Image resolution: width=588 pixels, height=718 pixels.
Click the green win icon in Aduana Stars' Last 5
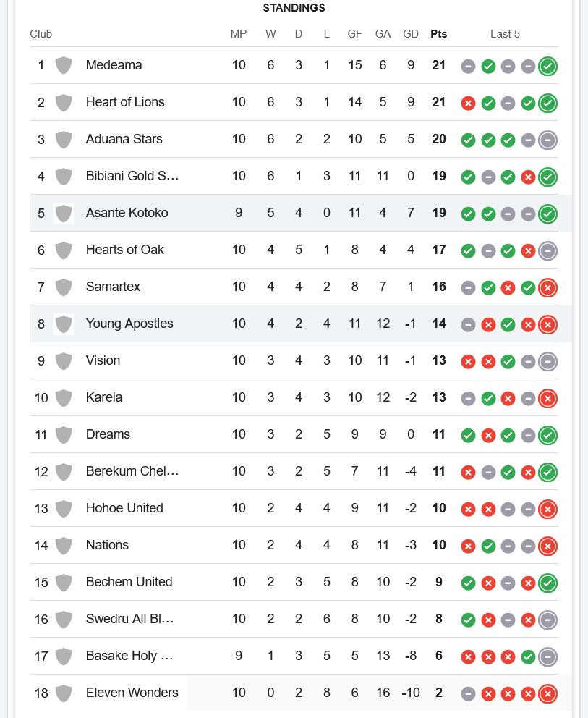(468, 140)
